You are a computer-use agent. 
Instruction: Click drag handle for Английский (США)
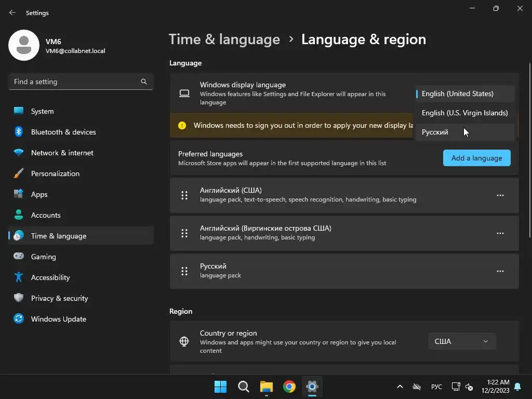point(184,195)
